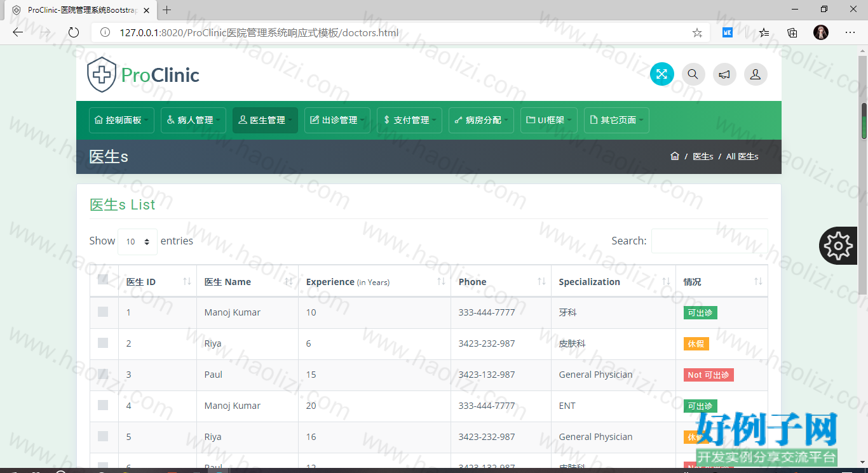Image resolution: width=868 pixels, height=473 pixels.
Task: Select experience value 20 in row 4
Action: tap(311, 406)
